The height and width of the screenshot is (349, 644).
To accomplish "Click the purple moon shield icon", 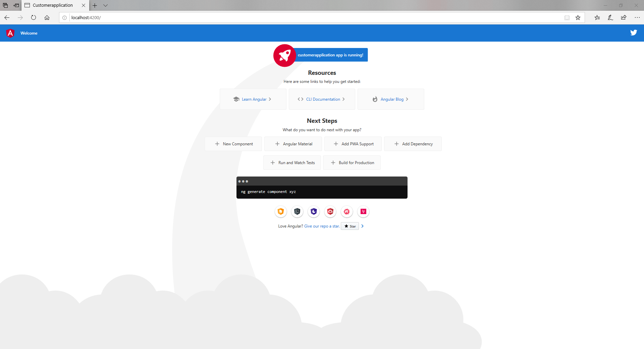I will point(314,211).
